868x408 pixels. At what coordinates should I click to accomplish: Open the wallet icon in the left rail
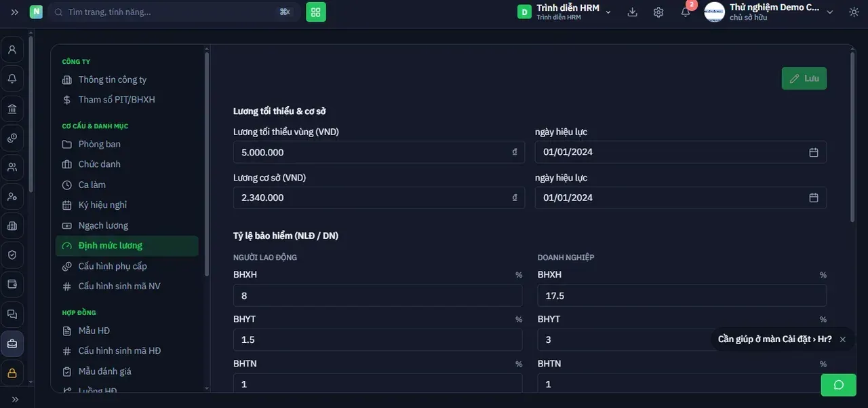(12, 284)
